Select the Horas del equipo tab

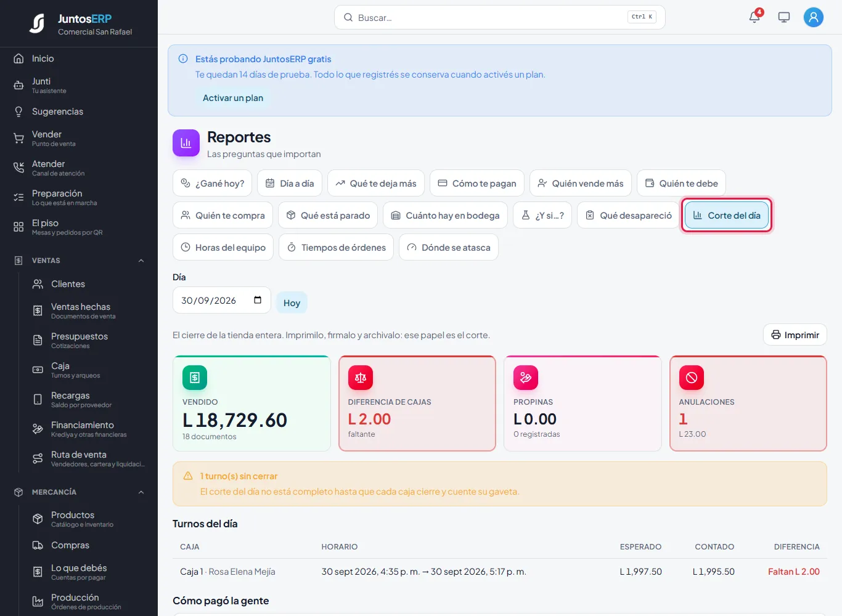tap(223, 247)
